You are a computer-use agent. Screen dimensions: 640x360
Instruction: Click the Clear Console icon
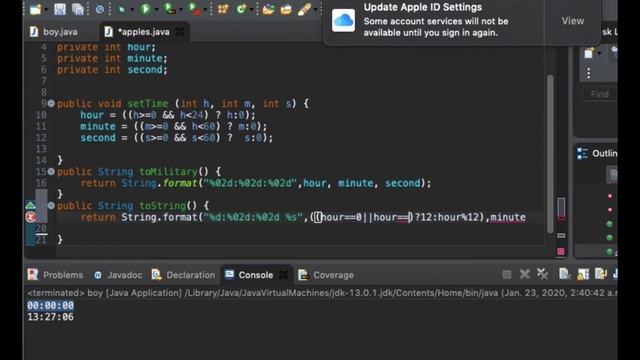[564, 274]
